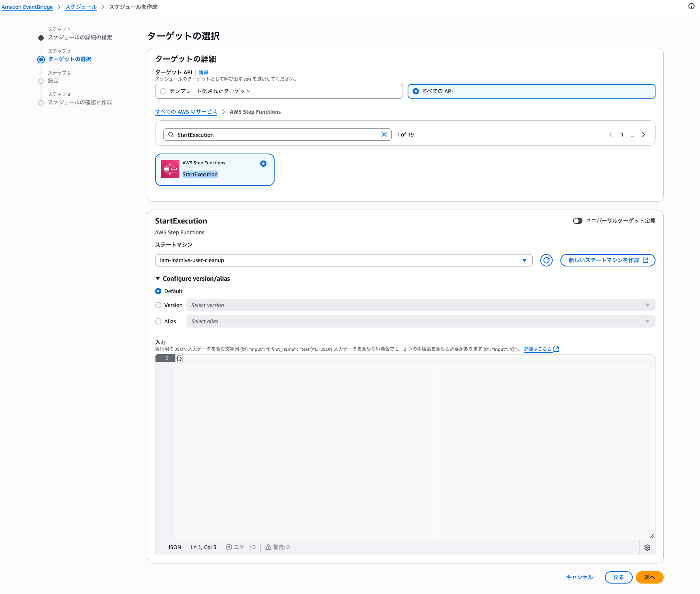
Task: Open the Select alias dropdown
Action: coord(421,321)
